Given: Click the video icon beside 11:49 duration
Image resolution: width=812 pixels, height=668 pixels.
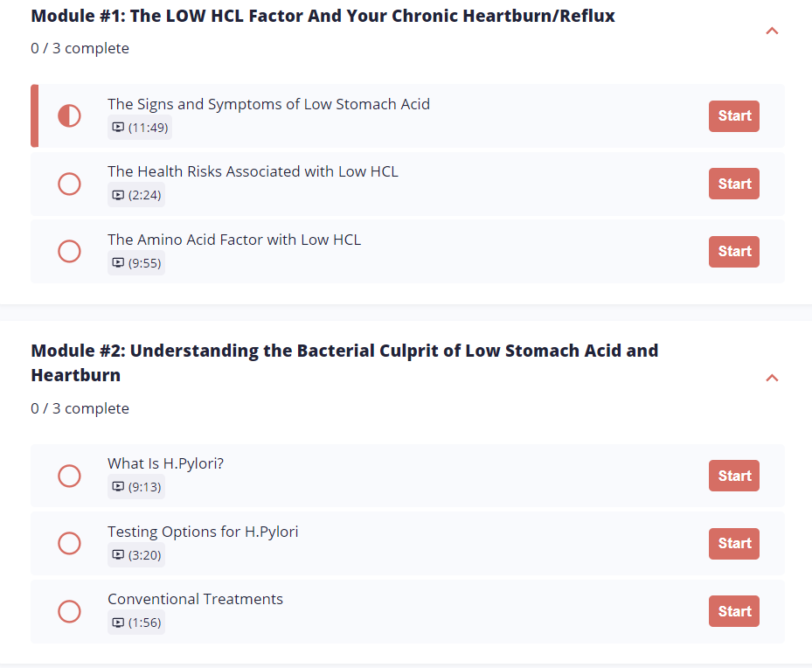Looking at the screenshot, I should 118,128.
